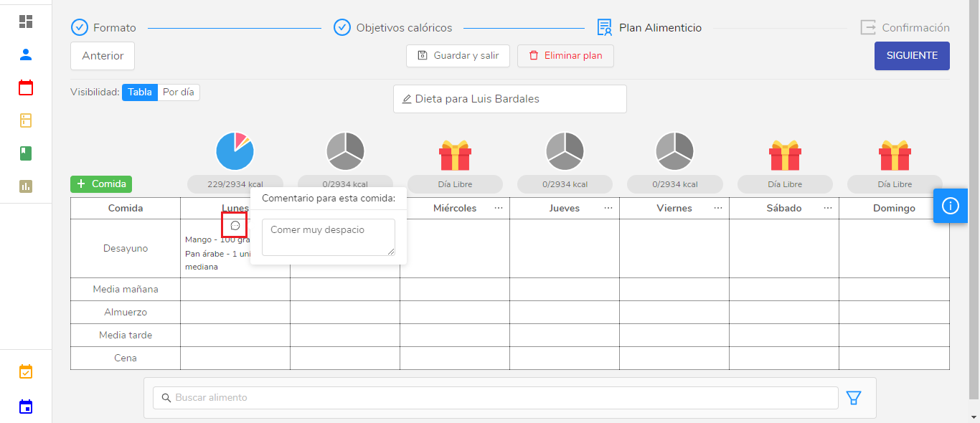Click the Desayuno row label

click(x=126, y=249)
